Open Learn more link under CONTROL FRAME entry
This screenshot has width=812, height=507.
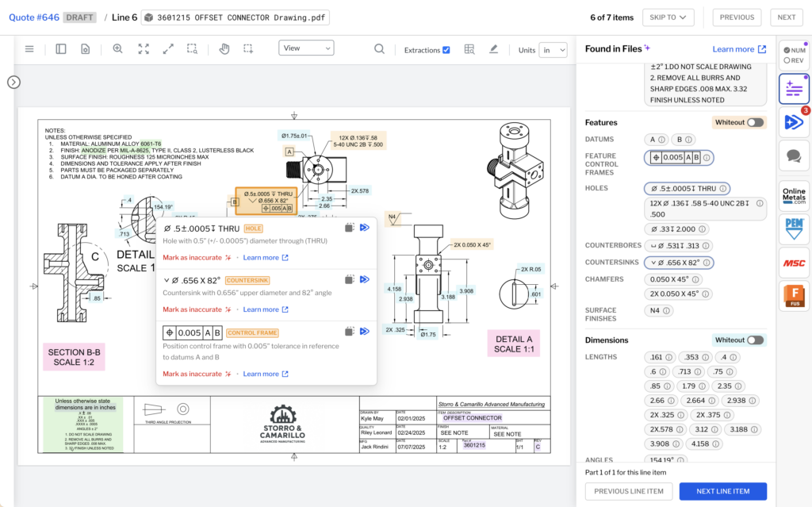pyautogui.click(x=266, y=374)
